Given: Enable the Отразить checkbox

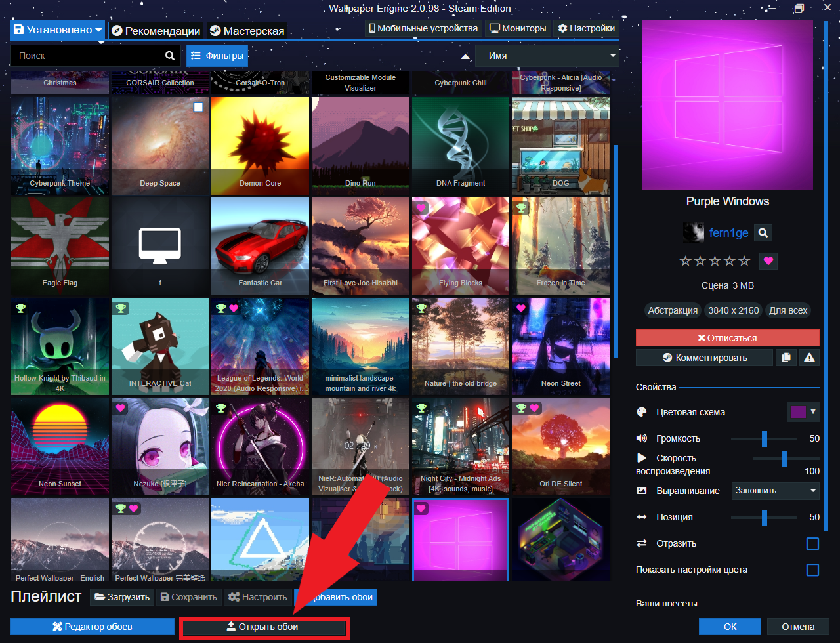Looking at the screenshot, I should click(x=812, y=543).
